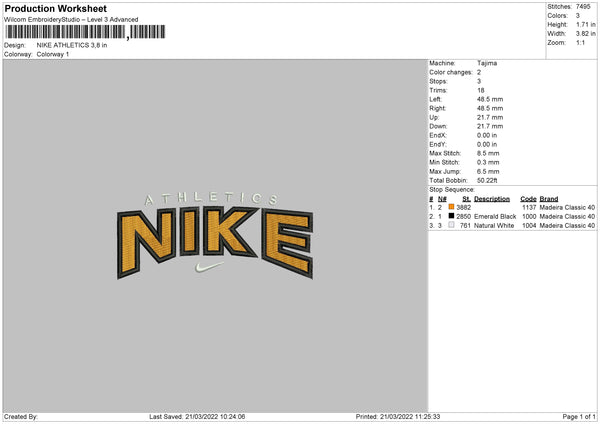This screenshot has height=424, width=600.
Task: Click thread code 1137
Action: coord(529,207)
